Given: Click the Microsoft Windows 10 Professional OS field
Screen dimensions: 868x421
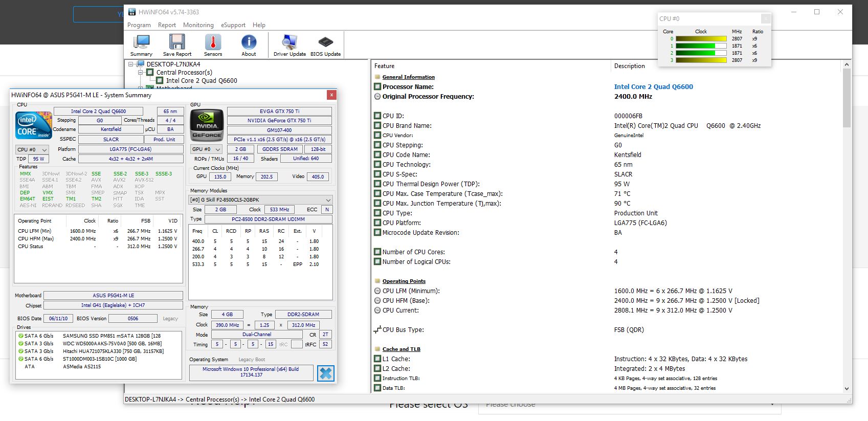Looking at the screenshot, I should click(251, 372).
